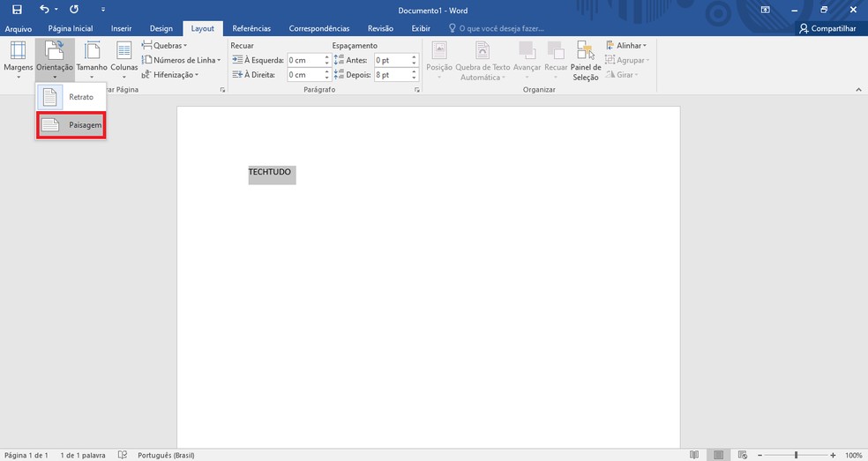This screenshot has width=868, height=461.
Task: Choose the Retrato orientation option
Action: 71,97
